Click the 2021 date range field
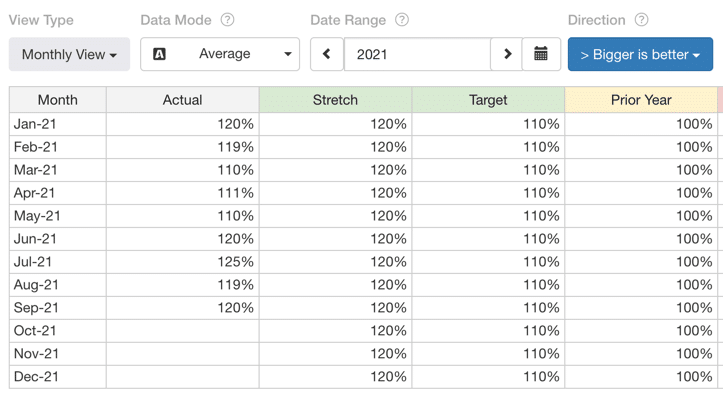Image resolution: width=723 pixels, height=406 pixels. (x=417, y=54)
